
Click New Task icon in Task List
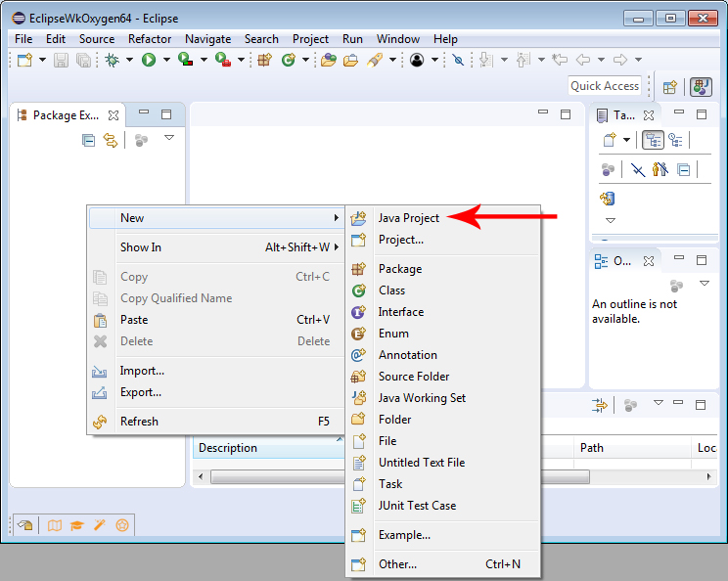point(610,139)
